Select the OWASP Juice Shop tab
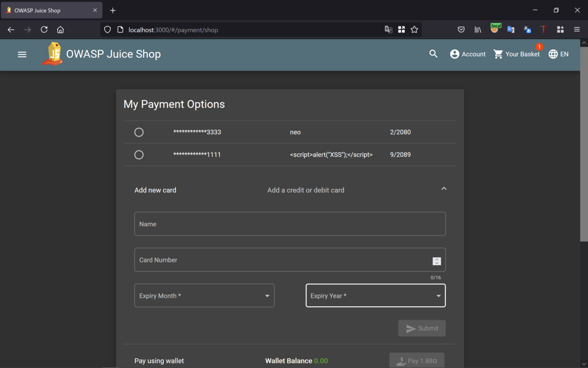Viewport: 588px width, 368px height. [x=51, y=10]
